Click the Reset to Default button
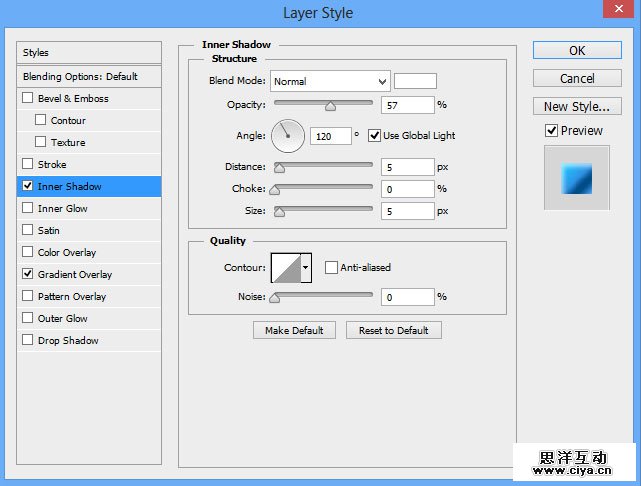The width and height of the screenshot is (641, 486). [x=393, y=330]
